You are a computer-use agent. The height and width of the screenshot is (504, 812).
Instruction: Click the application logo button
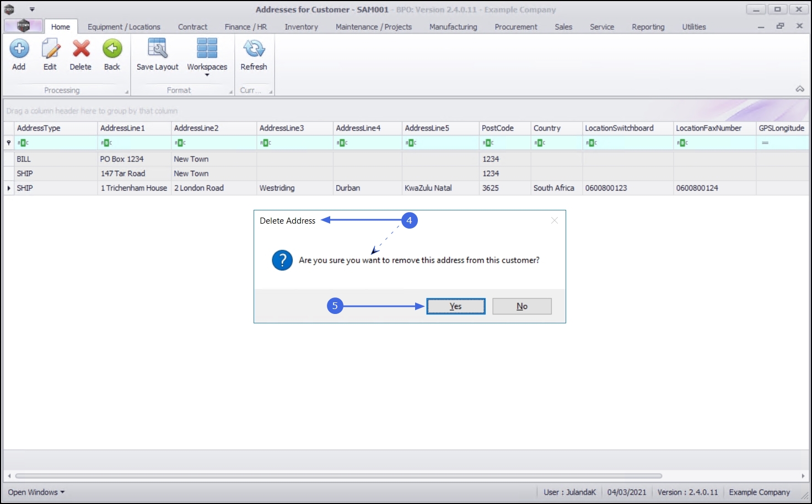23,26
